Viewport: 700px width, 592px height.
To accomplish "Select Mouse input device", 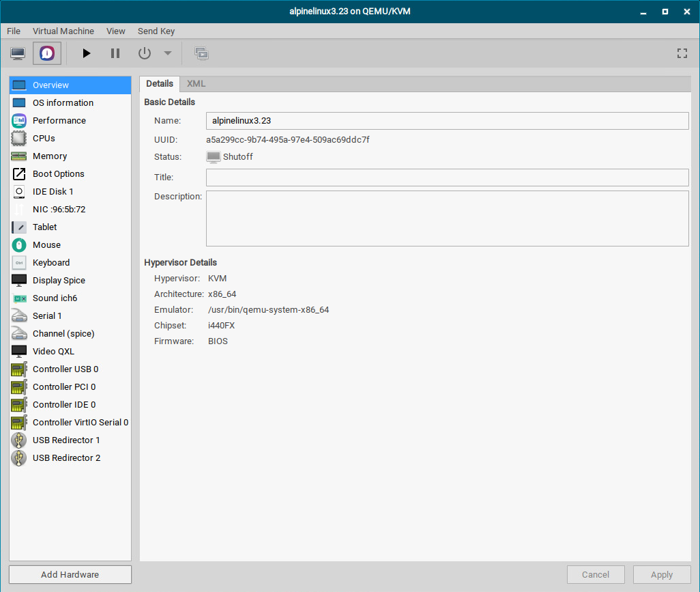I will click(70, 245).
